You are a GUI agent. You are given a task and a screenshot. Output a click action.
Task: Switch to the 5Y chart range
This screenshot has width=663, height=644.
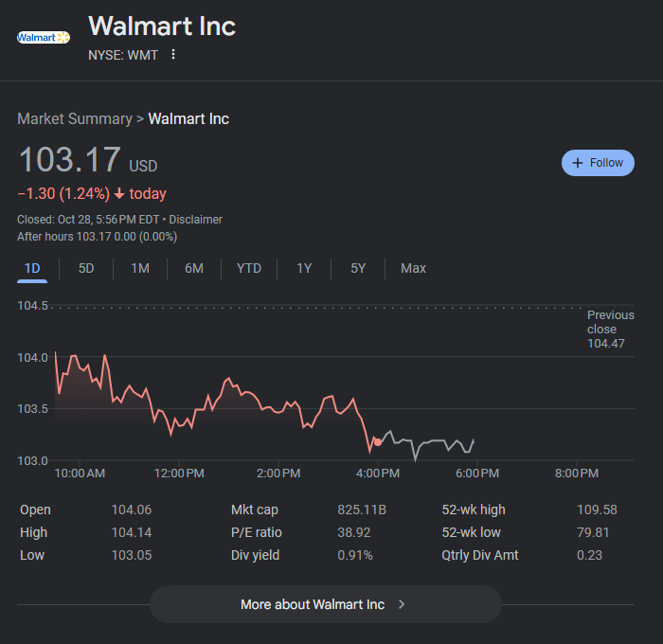coord(358,268)
